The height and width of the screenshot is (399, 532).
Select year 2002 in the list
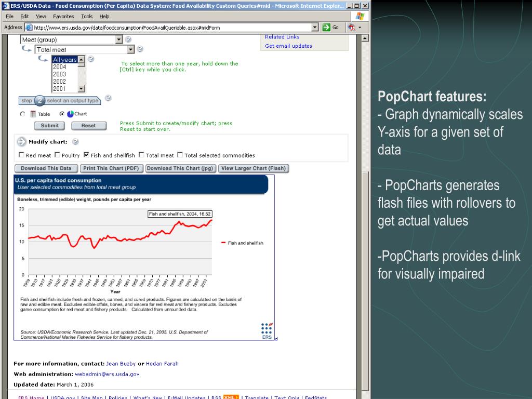point(65,82)
